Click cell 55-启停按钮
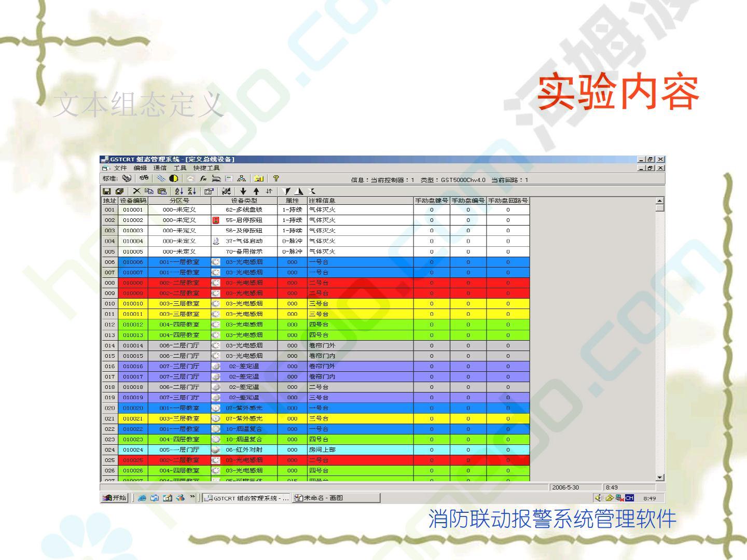The height and width of the screenshot is (560, 747). click(x=244, y=220)
